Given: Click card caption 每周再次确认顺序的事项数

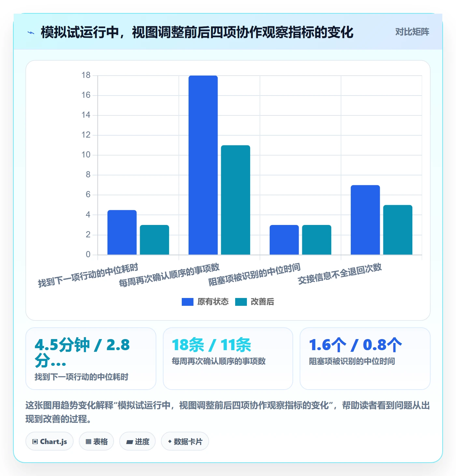Looking at the screenshot, I should tap(219, 361).
